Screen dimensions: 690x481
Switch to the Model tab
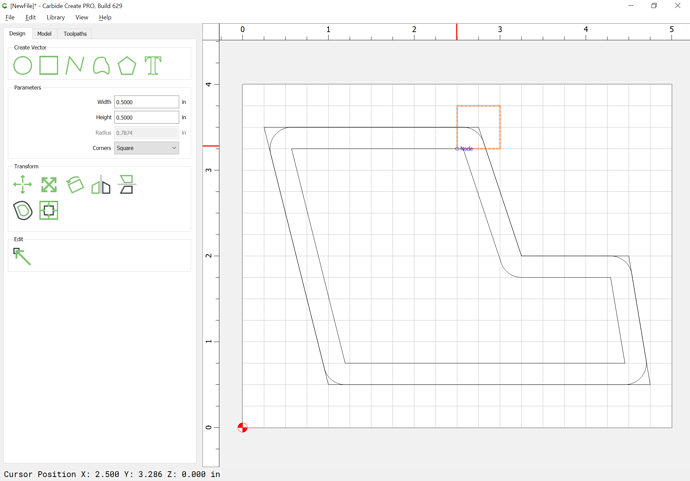click(x=44, y=34)
